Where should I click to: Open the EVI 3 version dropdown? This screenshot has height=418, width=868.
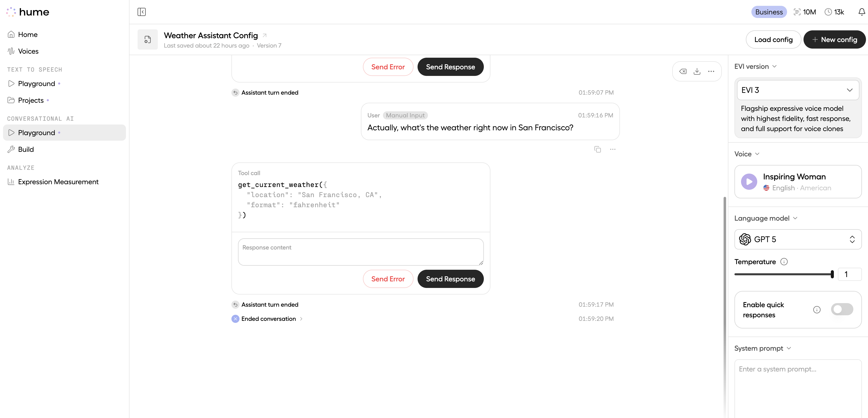798,90
